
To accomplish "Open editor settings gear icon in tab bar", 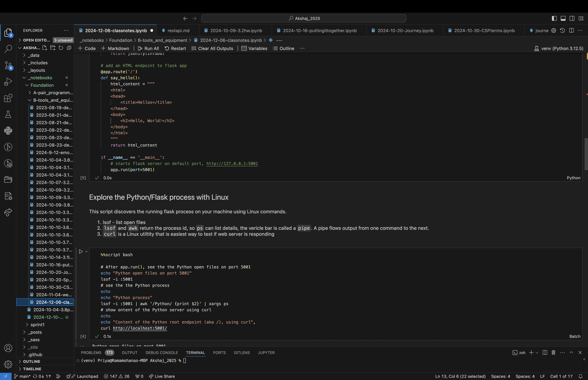I will 554,30.
